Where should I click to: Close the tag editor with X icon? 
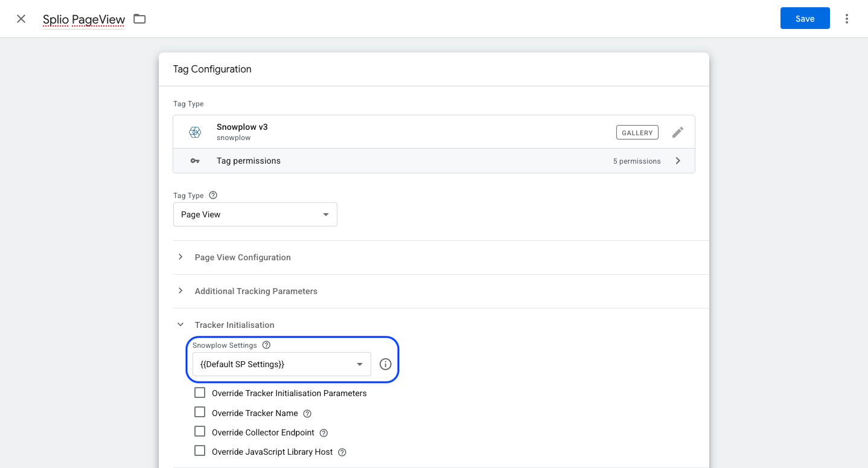click(21, 19)
